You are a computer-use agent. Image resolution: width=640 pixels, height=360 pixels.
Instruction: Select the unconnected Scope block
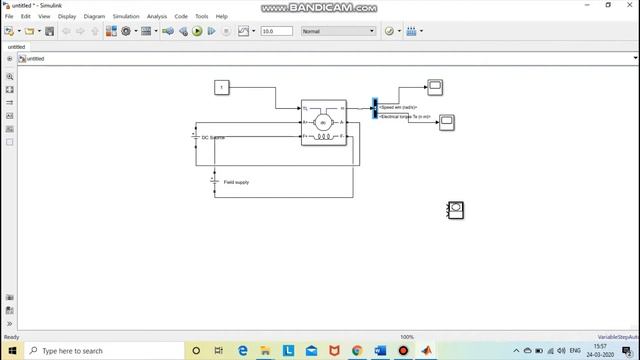(456, 210)
